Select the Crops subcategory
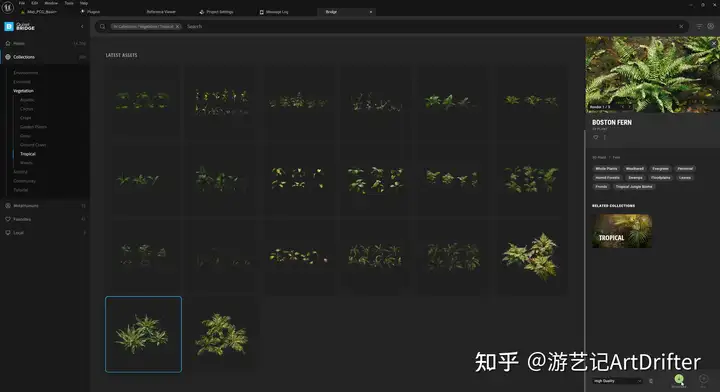Viewport: 720px width, 392px height. coord(26,118)
